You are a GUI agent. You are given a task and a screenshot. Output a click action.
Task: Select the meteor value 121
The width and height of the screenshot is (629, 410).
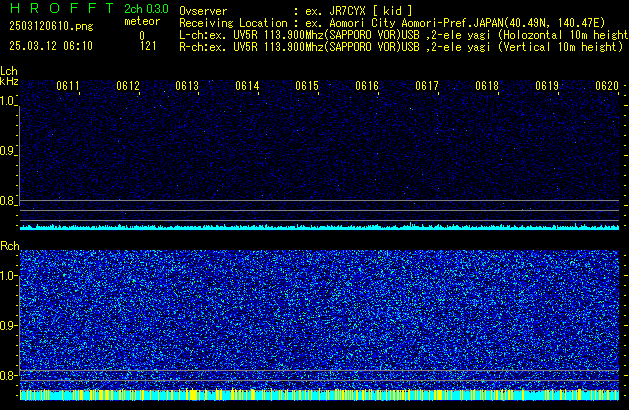pos(148,46)
